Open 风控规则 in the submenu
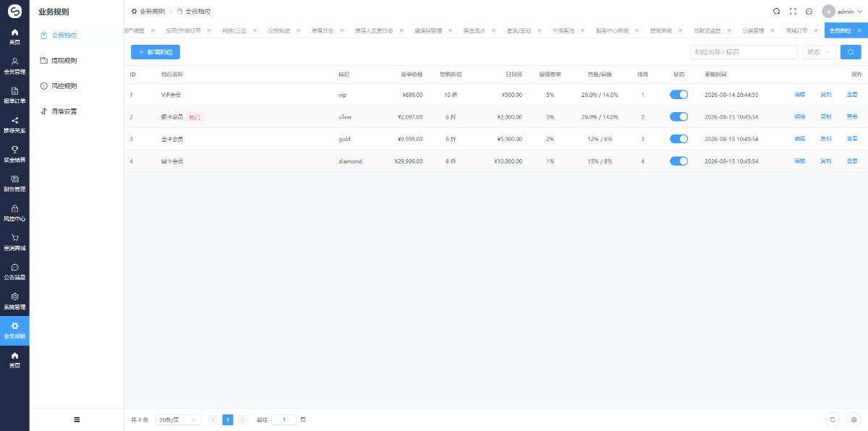Screen dimensions: 868x431 point(64,86)
